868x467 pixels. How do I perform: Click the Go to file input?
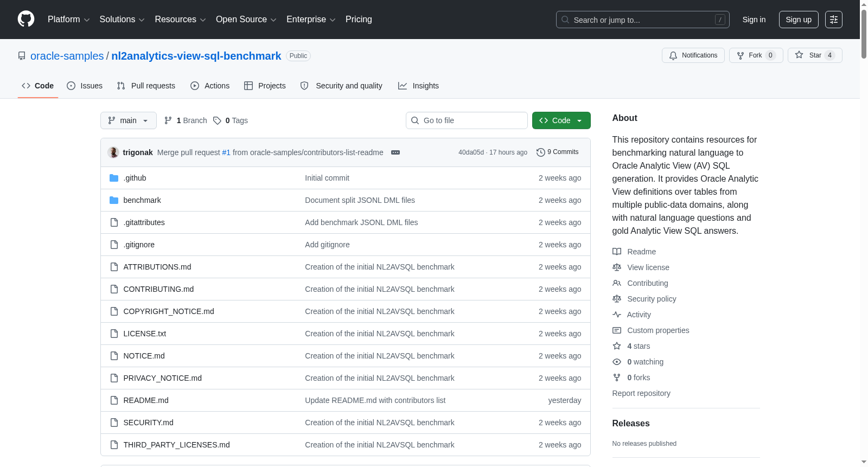pos(467,120)
